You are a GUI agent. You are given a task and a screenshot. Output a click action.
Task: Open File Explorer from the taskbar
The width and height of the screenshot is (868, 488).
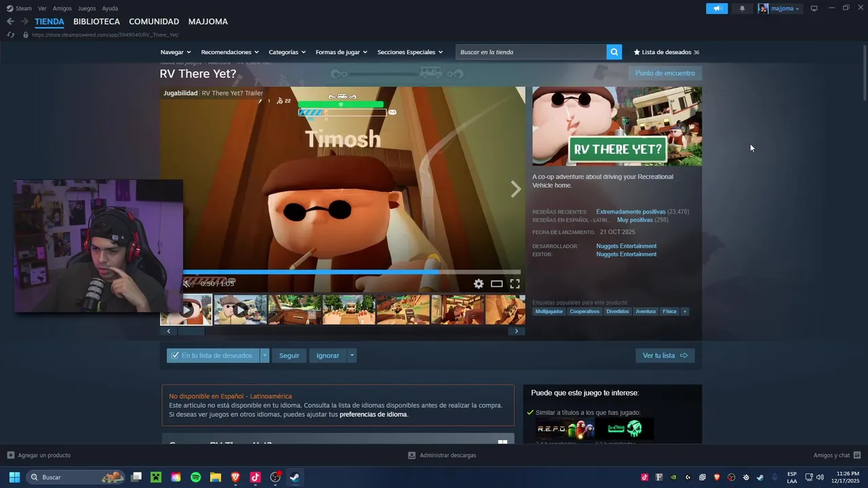[x=216, y=477]
